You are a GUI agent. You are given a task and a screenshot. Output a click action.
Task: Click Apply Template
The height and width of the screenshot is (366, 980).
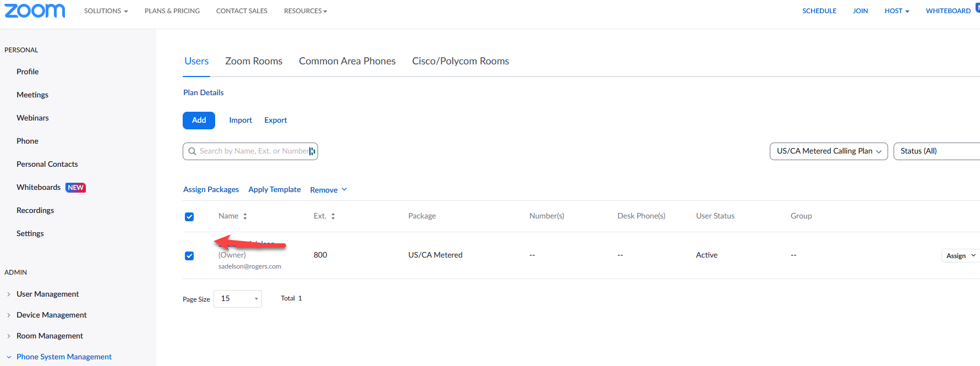click(275, 190)
